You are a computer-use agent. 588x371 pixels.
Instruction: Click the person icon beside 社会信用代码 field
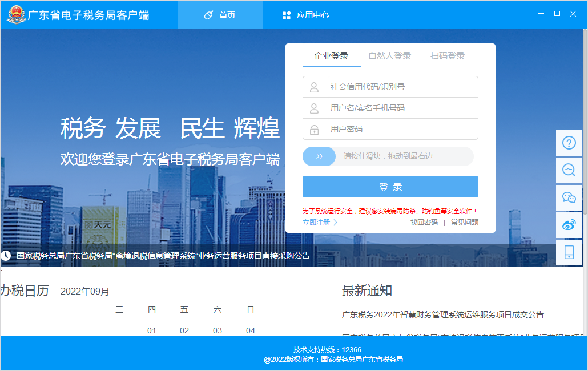[314, 87]
